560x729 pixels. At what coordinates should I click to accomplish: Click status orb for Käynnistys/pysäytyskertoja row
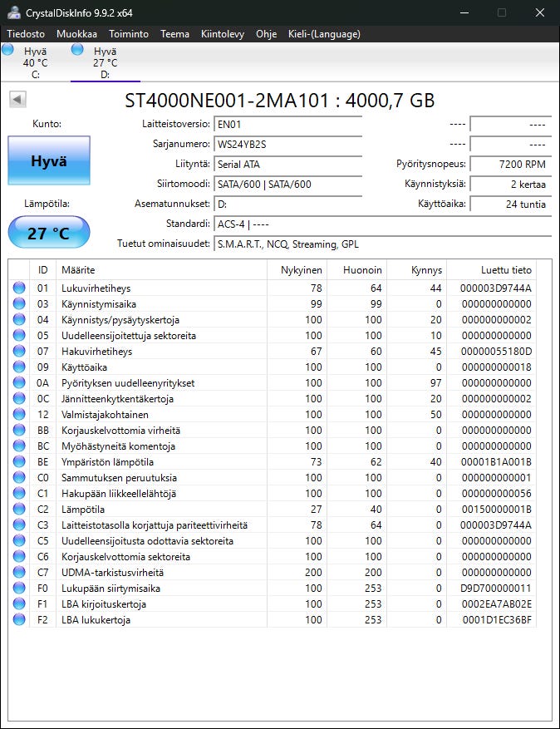(19, 319)
